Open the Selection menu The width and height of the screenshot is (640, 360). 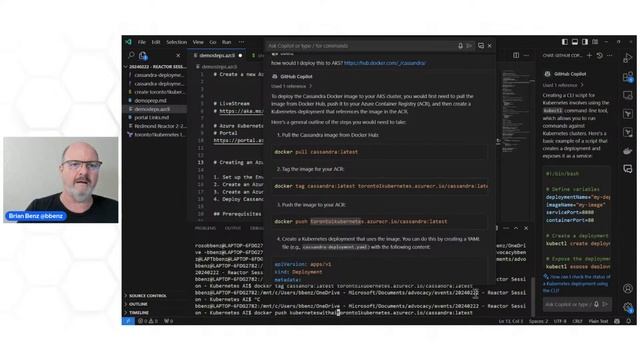point(176,42)
